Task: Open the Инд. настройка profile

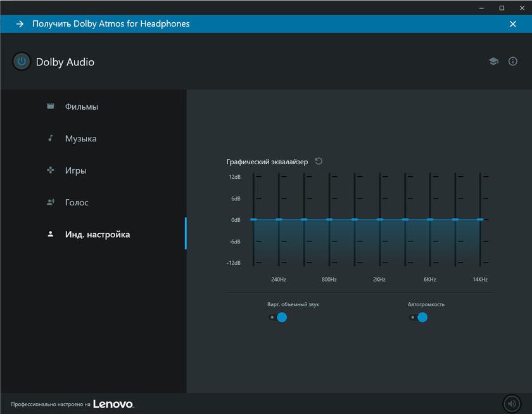Action: click(x=97, y=235)
